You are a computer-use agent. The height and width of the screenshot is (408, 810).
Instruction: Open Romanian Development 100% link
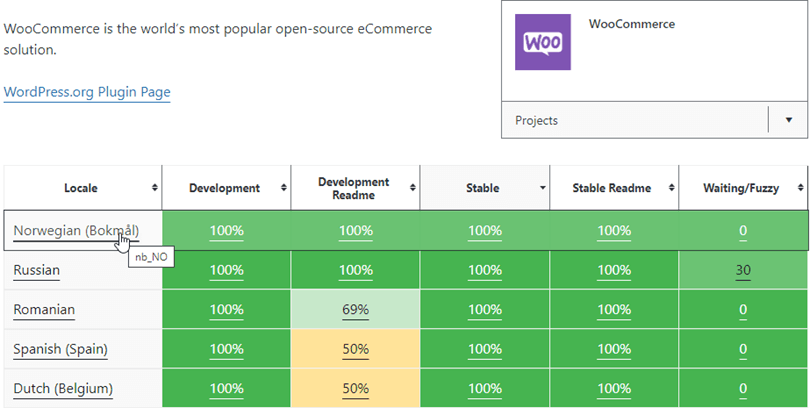226,310
